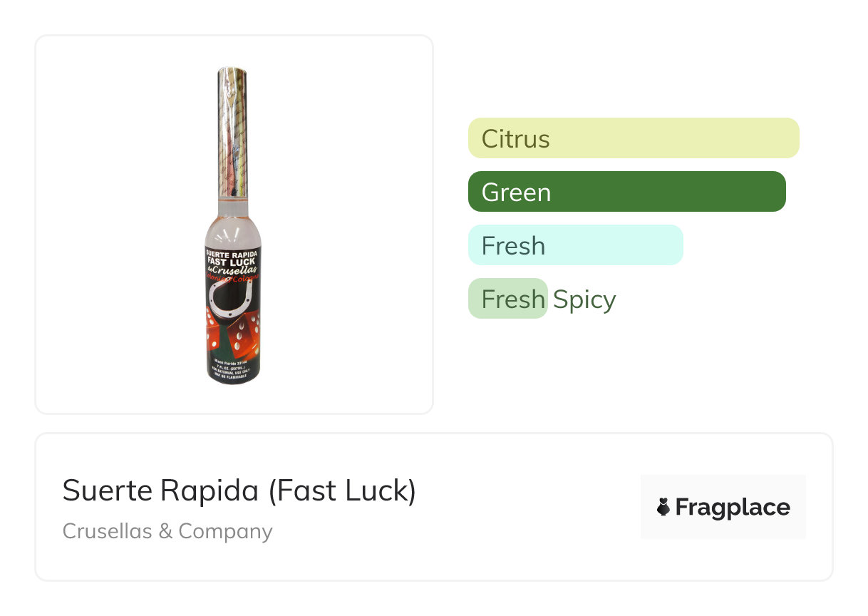Image resolution: width=868 pixels, height=616 pixels.
Task: Click the FAST LUCK text on bottle label
Action: click(x=232, y=262)
